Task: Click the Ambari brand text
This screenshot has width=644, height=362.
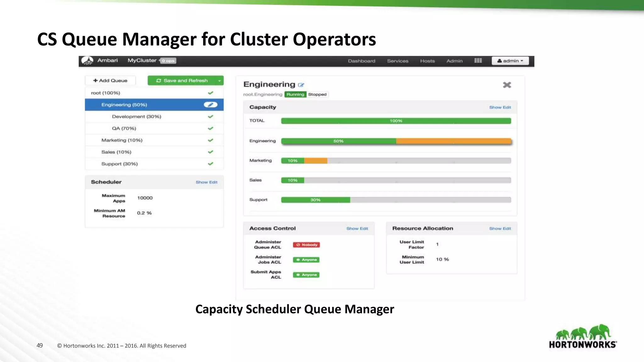Action: pos(108,60)
